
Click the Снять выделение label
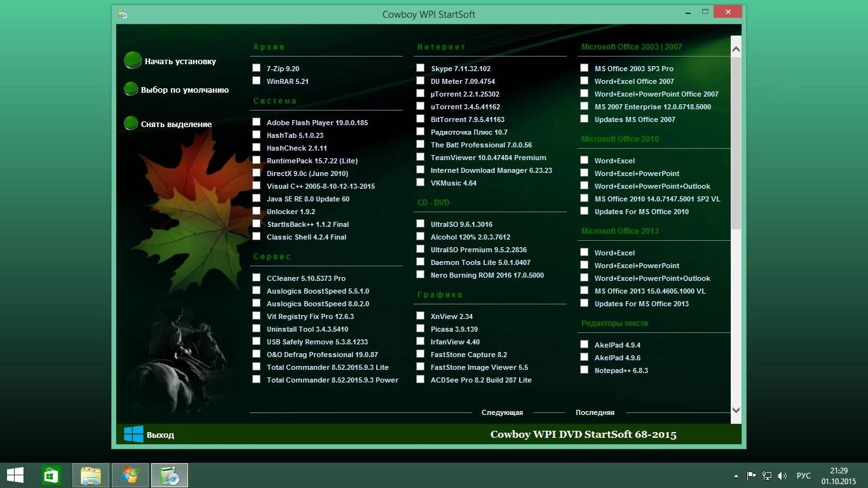[176, 125]
